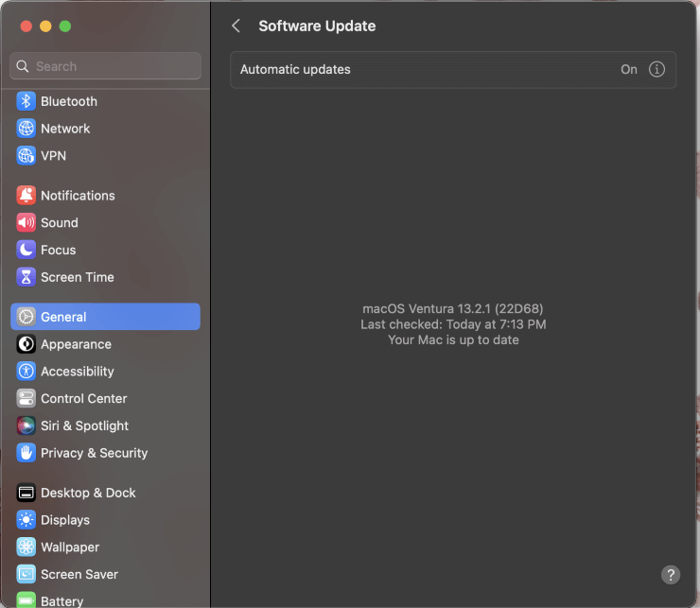Open the Accessibility icon

pyautogui.click(x=26, y=372)
